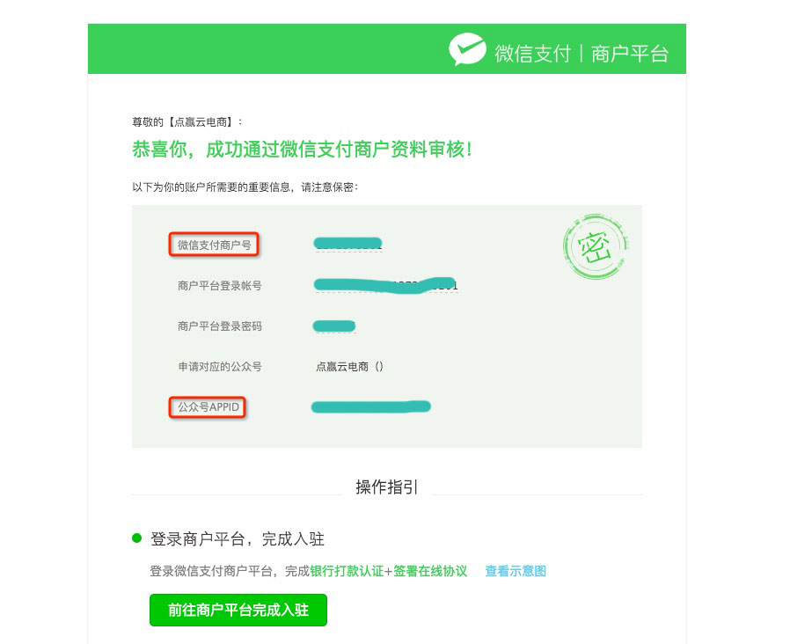Click the 商户平台登录帐号 label

(x=220, y=286)
